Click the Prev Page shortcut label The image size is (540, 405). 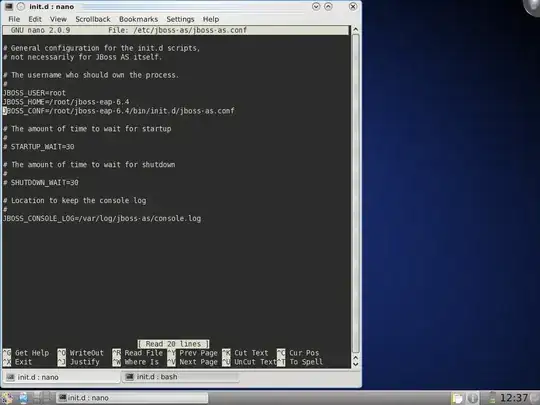click(x=198, y=353)
